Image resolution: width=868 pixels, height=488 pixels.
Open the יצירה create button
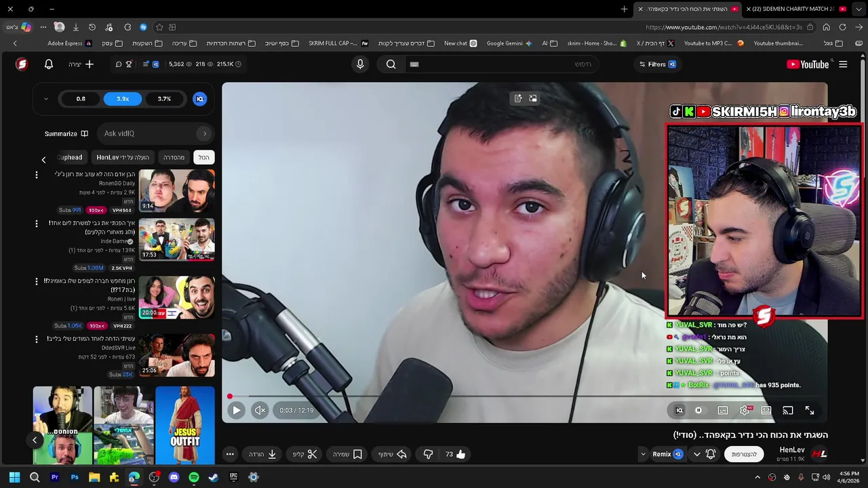pyautogui.click(x=81, y=64)
